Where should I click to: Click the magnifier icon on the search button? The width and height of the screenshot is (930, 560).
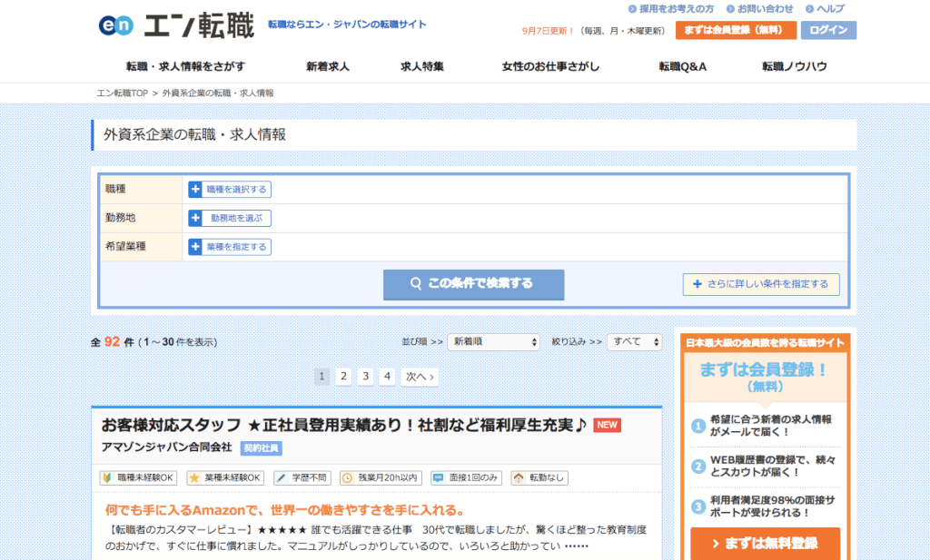[x=416, y=284]
